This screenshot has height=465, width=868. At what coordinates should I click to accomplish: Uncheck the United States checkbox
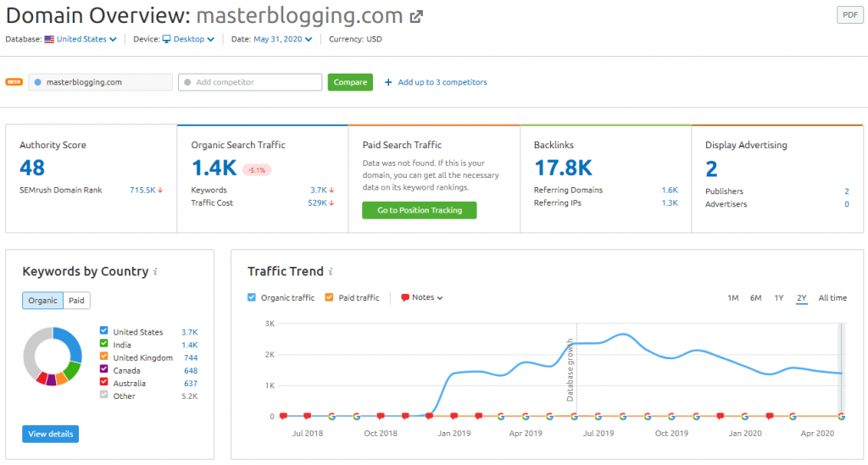103,330
